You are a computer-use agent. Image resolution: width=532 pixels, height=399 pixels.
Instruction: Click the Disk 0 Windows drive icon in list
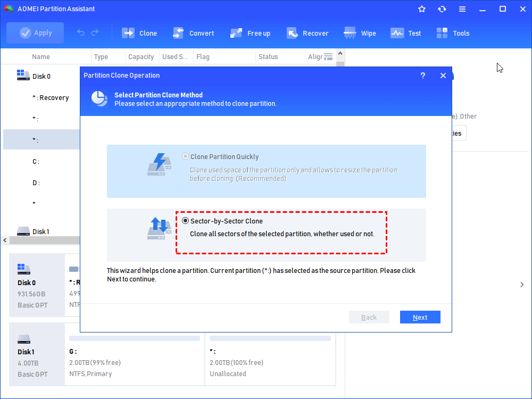tap(23, 75)
